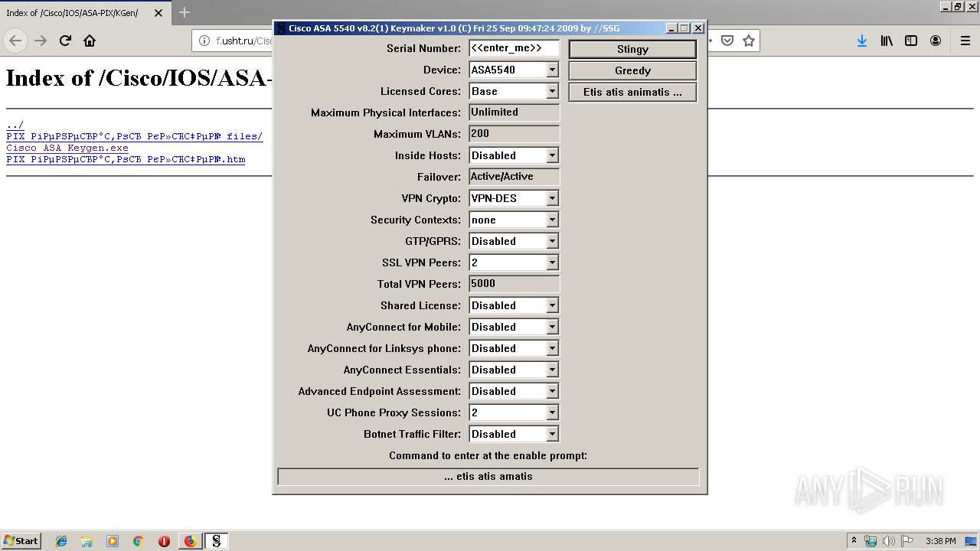Image resolution: width=980 pixels, height=551 pixels.
Task: Click the Keymaker title bar icon
Action: (281, 28)
